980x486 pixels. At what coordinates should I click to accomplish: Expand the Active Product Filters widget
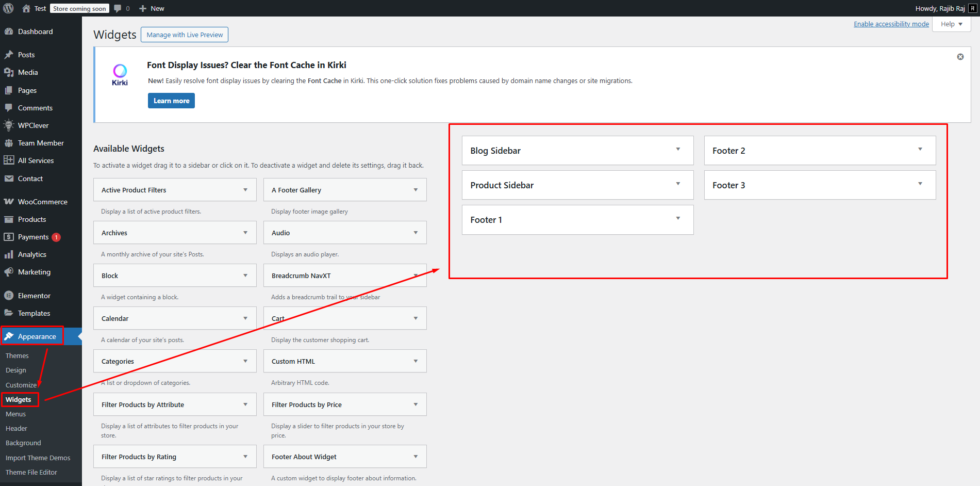(x=245, y=190)
